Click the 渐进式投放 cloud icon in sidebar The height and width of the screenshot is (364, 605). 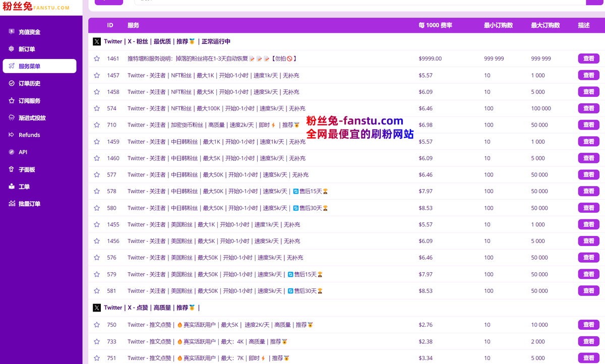(12, 117)
